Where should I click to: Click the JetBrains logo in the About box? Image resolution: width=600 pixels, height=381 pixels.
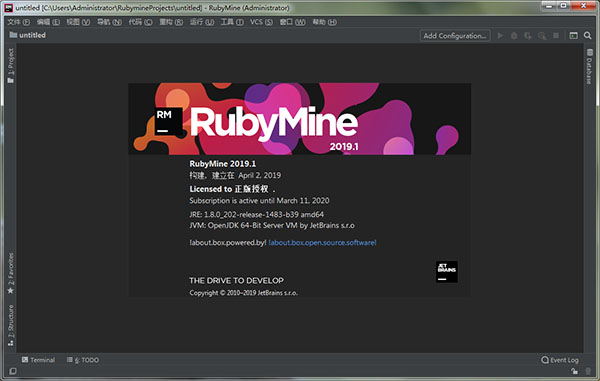coord(447,272)
